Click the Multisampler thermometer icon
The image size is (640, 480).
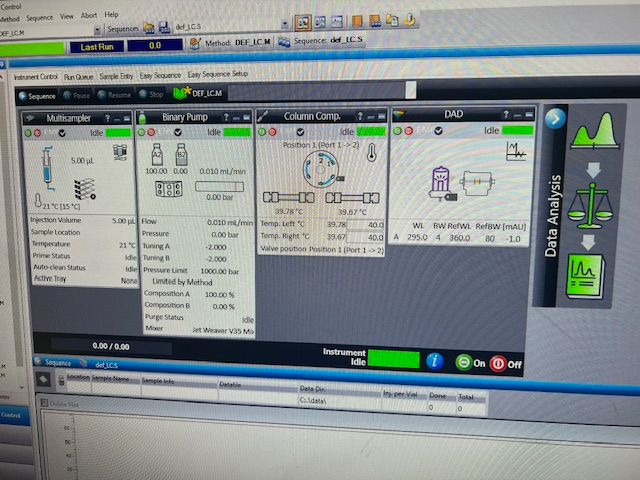click(38, 200)
